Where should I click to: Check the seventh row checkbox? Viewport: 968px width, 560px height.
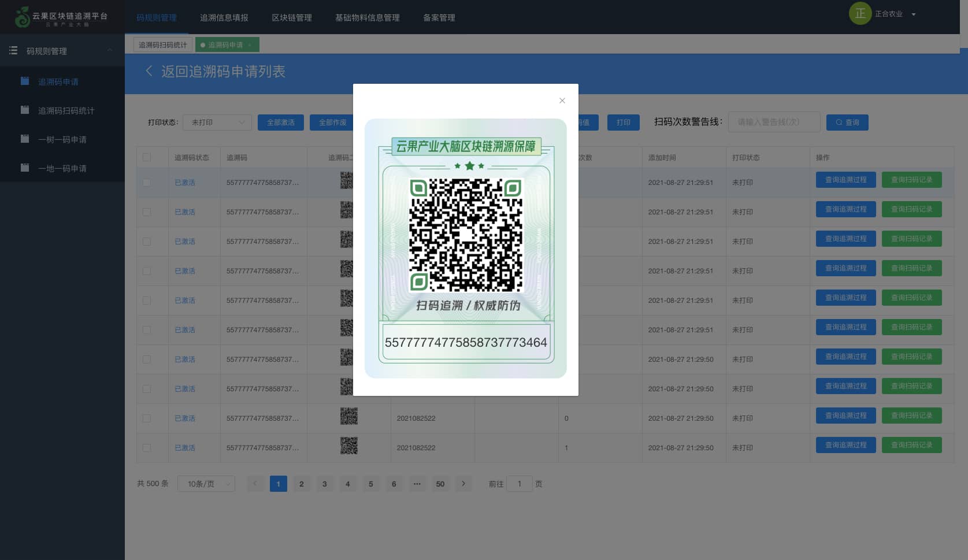click(x=147, y=359)
